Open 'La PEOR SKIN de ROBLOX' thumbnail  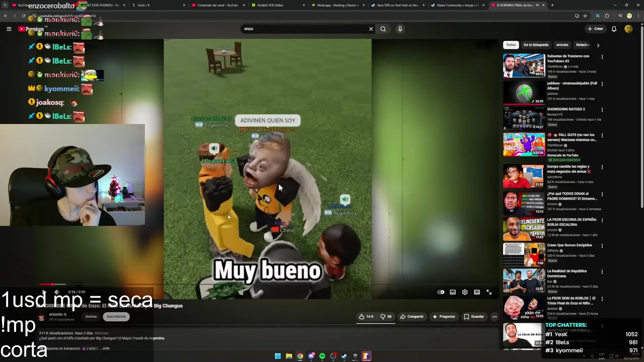[524, 308]
